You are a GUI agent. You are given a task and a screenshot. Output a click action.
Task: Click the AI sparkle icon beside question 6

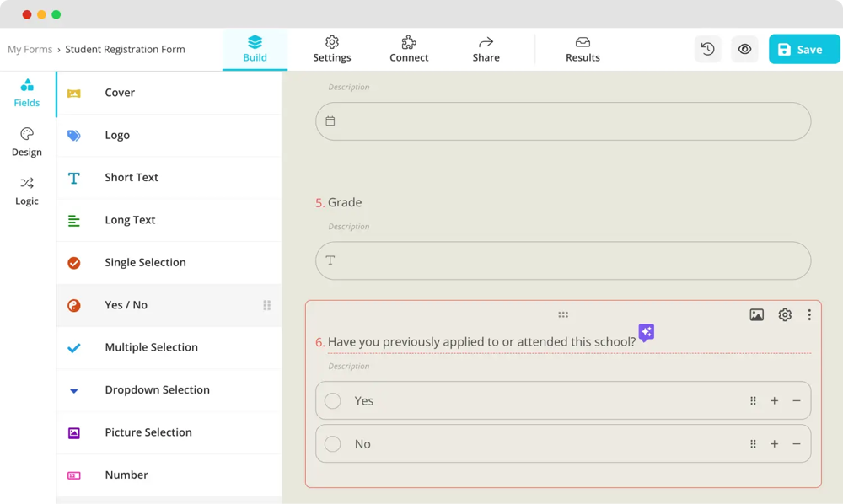click(646, 332)
